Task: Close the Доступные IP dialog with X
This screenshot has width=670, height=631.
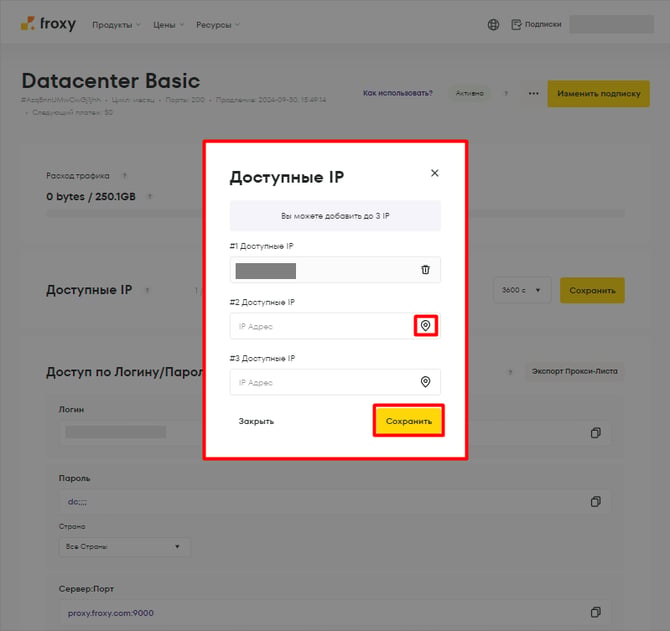Action: coord(435,173)
